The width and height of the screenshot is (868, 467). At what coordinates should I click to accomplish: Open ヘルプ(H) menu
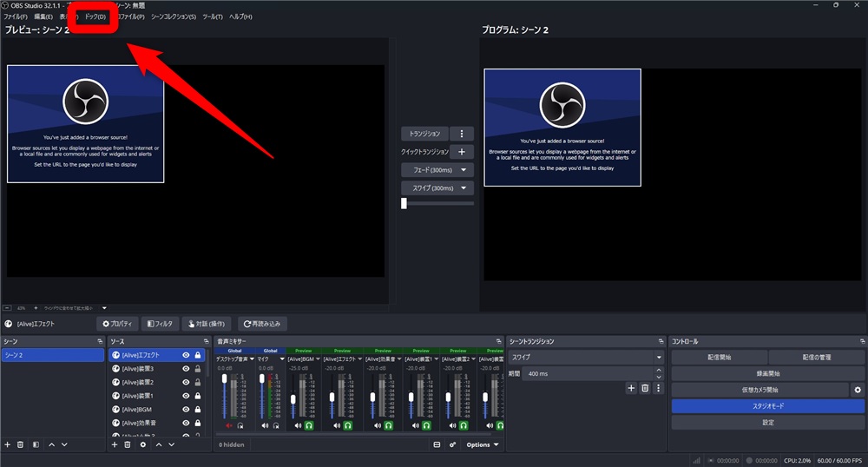240,16
